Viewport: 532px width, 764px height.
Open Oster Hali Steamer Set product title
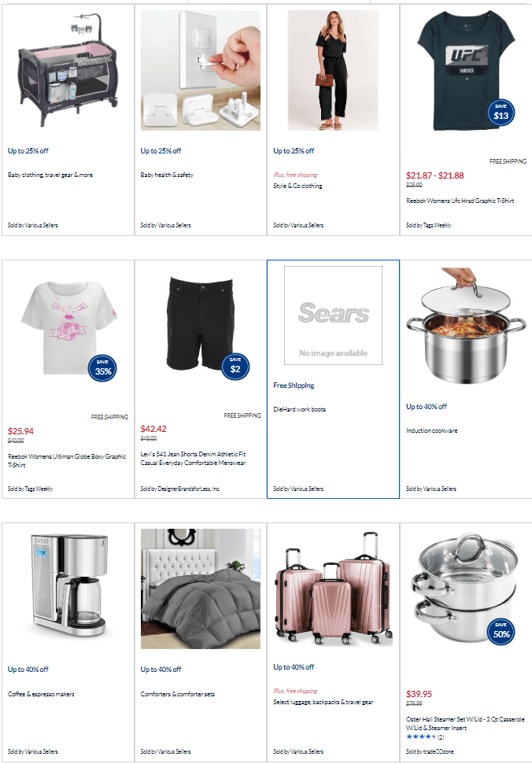tap(465, 724)
